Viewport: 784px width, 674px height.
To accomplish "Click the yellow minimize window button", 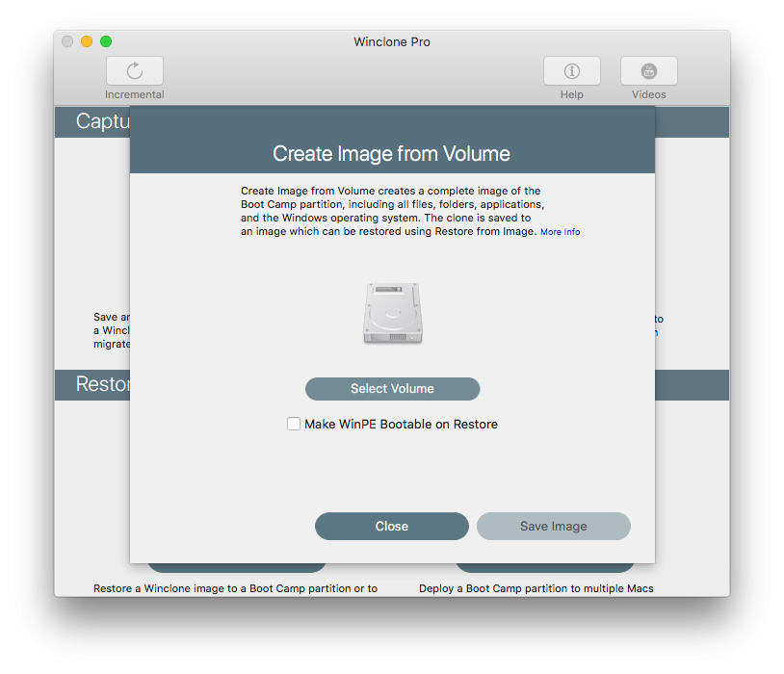I will pyautogui.click(x=87, y=41).
